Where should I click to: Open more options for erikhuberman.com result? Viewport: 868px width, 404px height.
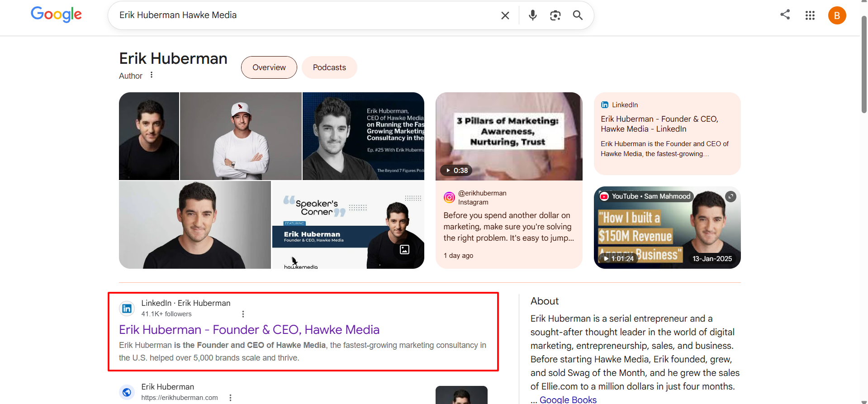tap(230, 398)
